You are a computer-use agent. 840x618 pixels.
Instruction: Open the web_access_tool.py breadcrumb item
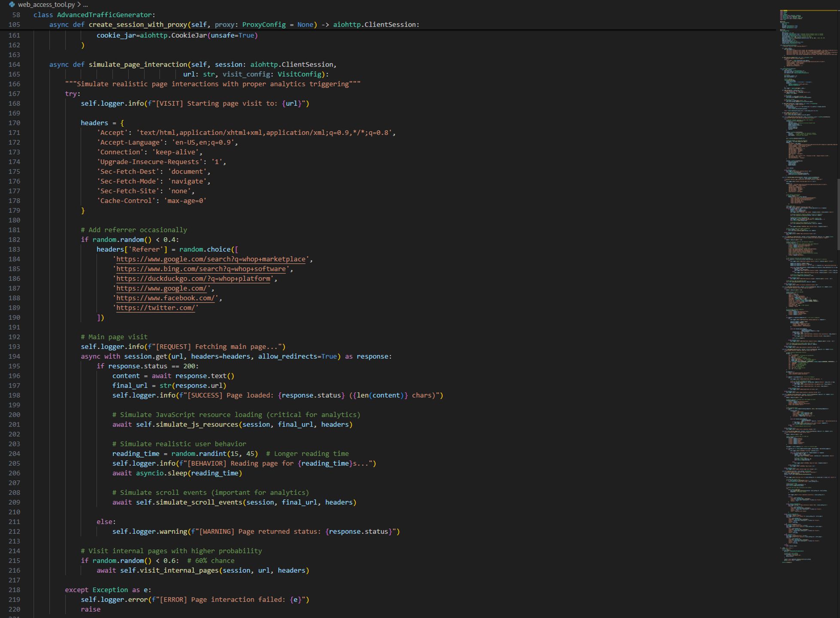46,5
